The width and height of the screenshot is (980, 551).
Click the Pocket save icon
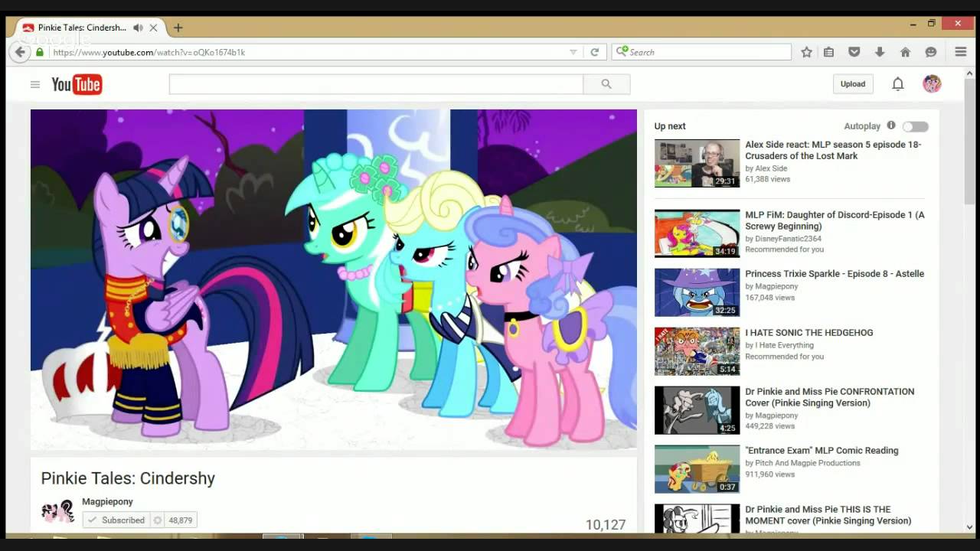point(854,52)
